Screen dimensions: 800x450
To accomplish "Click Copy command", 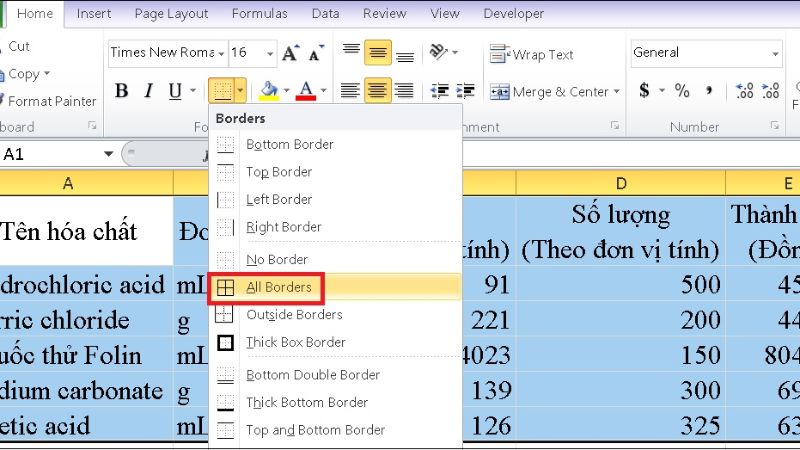I will click(x=24, y=74).
